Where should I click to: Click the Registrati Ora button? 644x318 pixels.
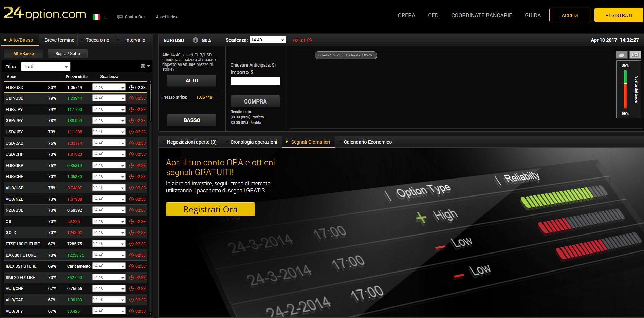[x=210, y=209]
